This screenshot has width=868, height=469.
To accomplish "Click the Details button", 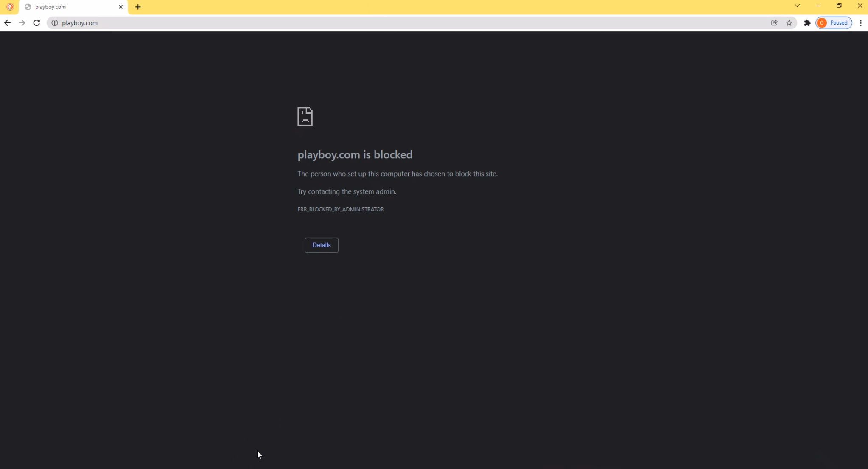I will tap(321, 245).
